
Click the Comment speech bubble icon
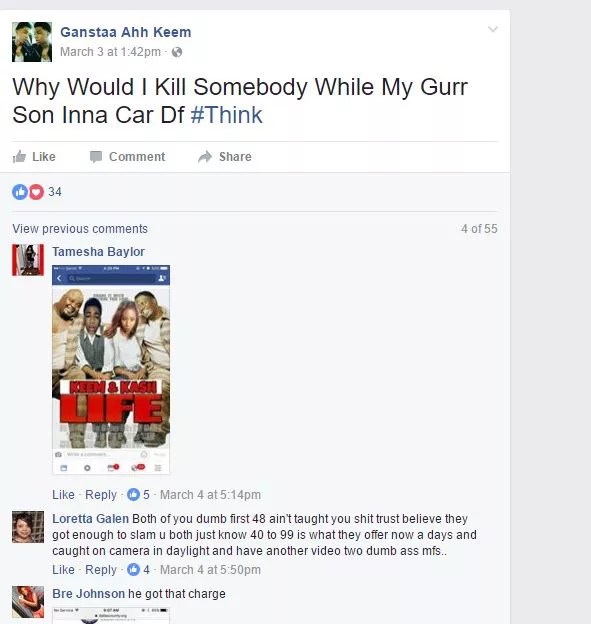coord(96,156)
